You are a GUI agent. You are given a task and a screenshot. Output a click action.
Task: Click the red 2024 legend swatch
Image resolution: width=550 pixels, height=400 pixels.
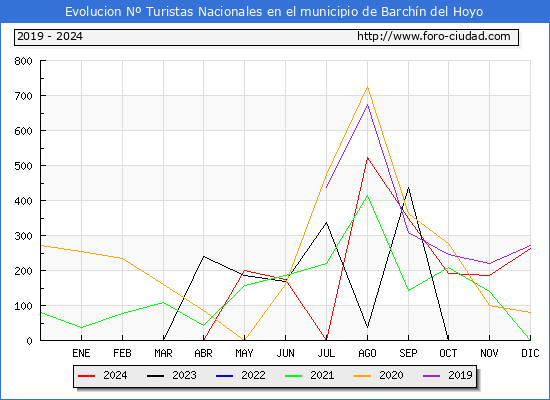[x=86, y=376]
